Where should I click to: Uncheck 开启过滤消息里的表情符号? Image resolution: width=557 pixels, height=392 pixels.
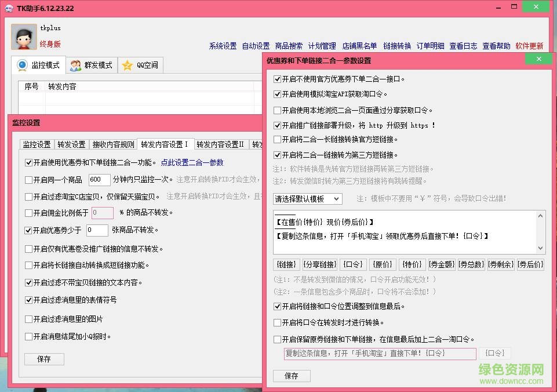click(x=28, y=300)
